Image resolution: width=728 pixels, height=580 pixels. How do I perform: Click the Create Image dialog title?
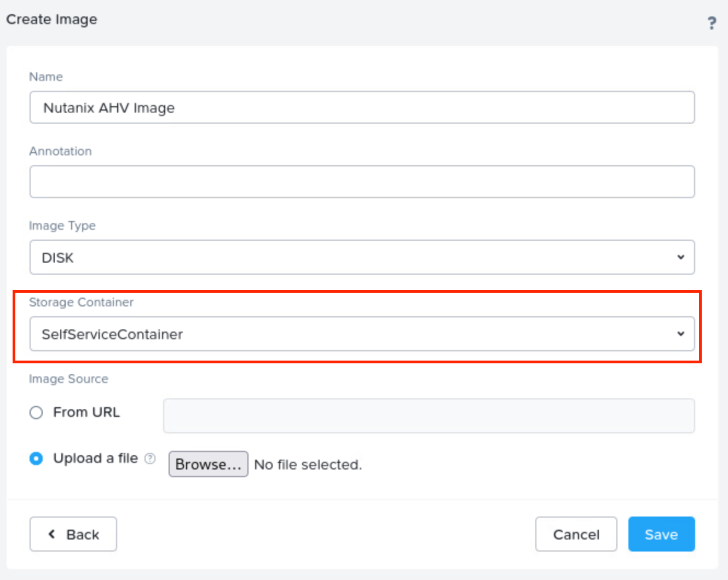(51, 19)
